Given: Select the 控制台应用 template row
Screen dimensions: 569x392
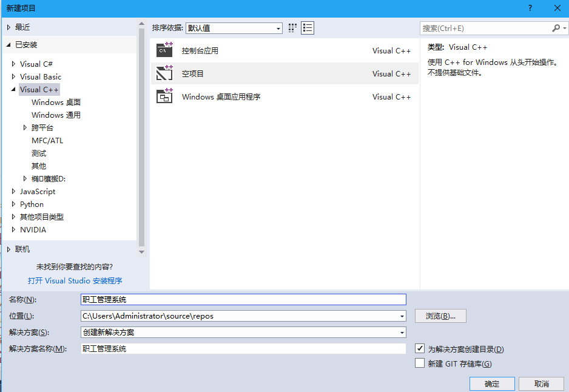Looking at the screenshot, I should pos(284,50).
